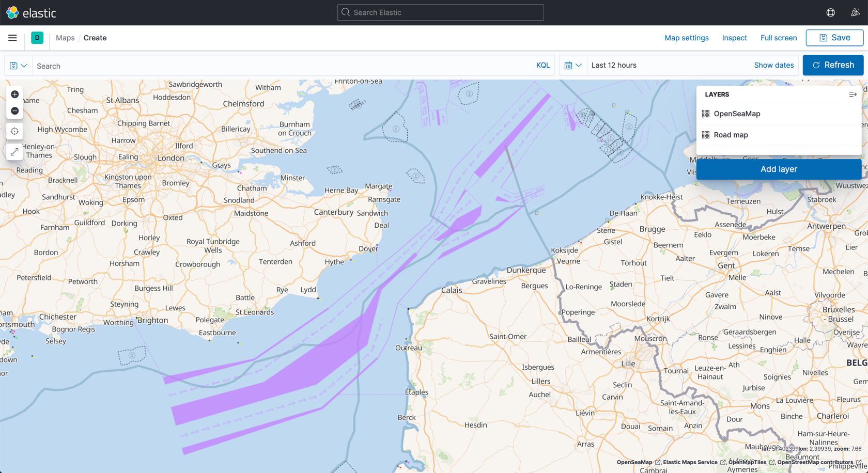
Task: Open the newsfeed icon in header
Action: click(855, 12)
